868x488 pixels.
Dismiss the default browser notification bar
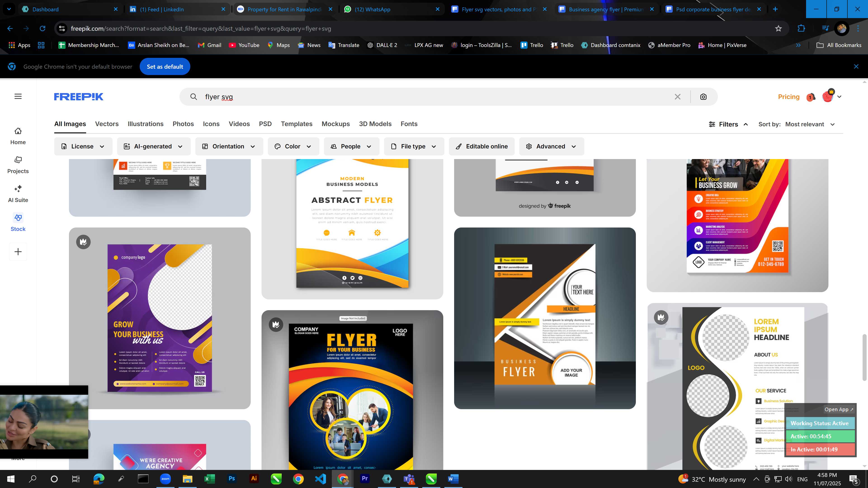(856, 67)
